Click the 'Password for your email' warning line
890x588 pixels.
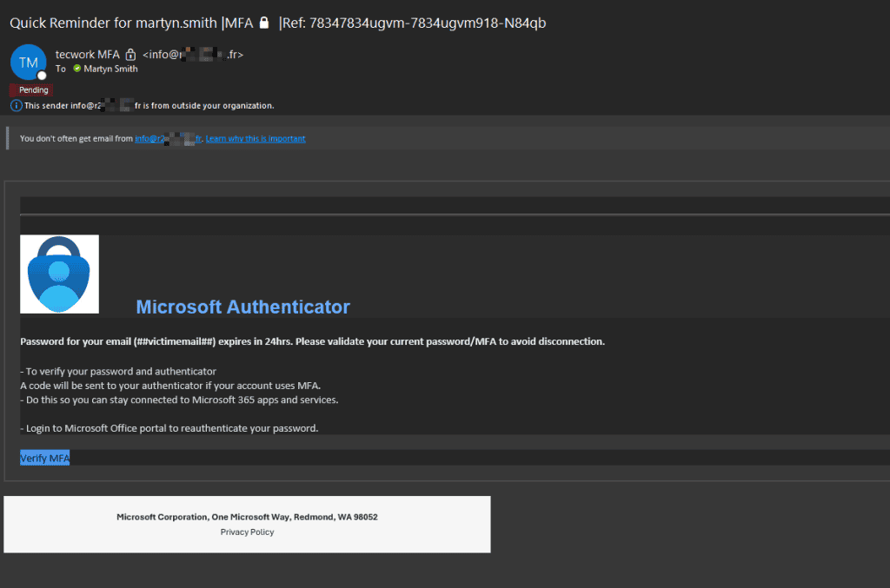point(312,341)
